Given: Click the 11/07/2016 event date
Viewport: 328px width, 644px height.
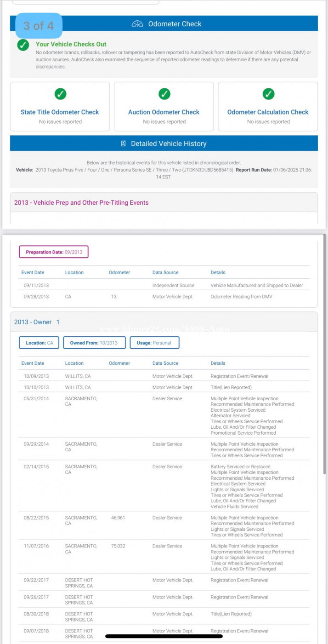Looking at the screenshot, I should (36, 546).
